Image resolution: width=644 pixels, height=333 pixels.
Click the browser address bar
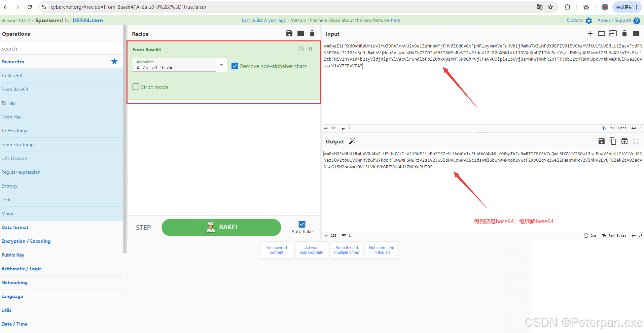coord(289,7)
